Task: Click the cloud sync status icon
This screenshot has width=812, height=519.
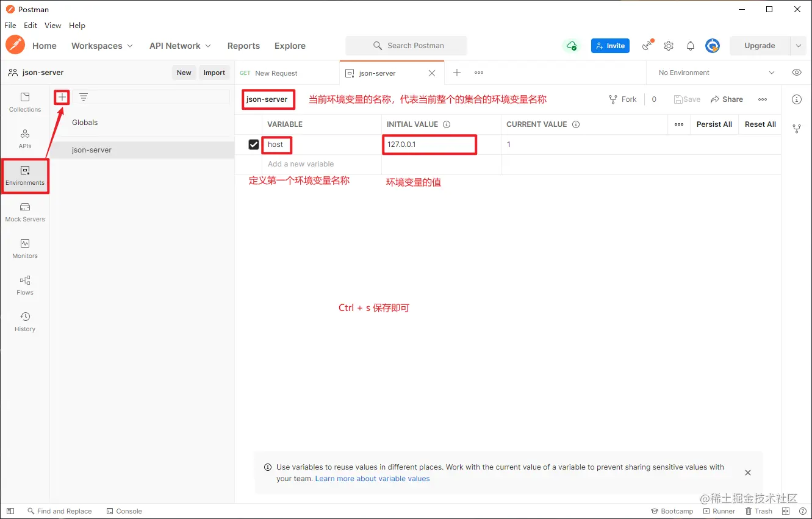Action: tap(571, 46)
